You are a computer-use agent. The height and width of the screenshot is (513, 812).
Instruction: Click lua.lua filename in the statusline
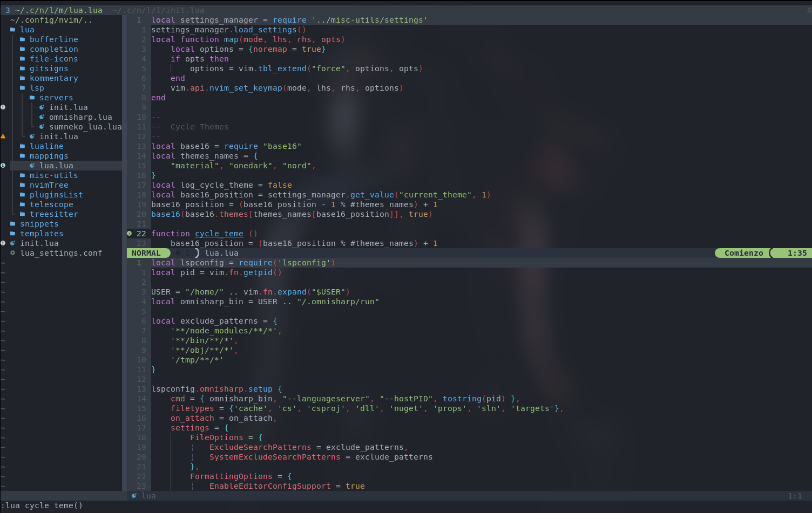(x=221, y=253)
